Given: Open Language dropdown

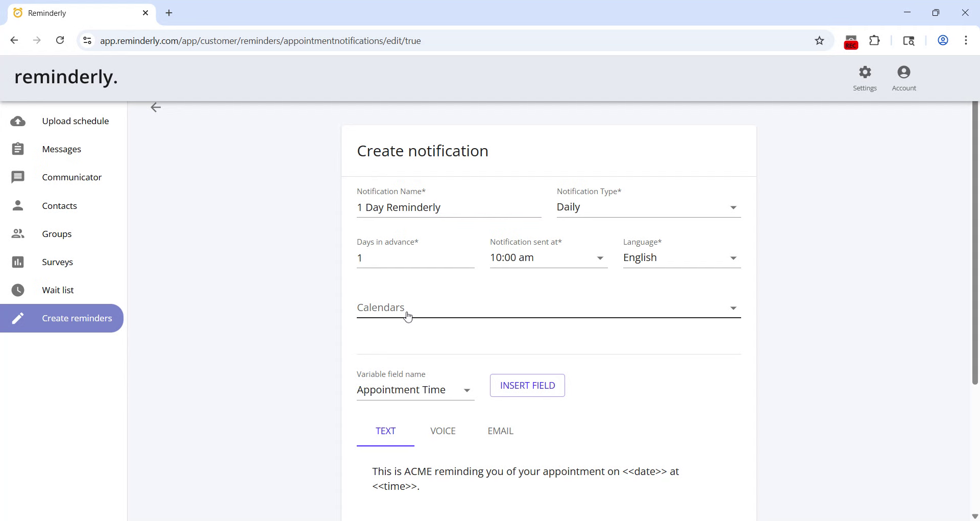Looking at the screenshot, I should pos(681,258).
